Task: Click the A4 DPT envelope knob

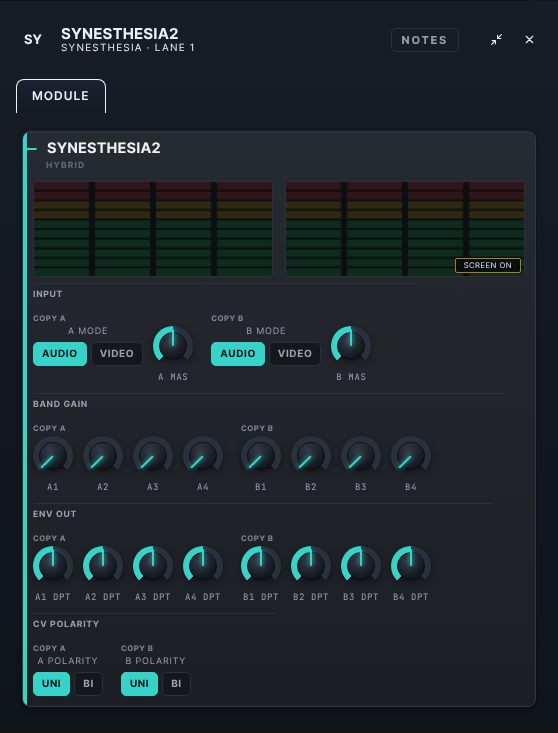Action: (x=203, y=566)
